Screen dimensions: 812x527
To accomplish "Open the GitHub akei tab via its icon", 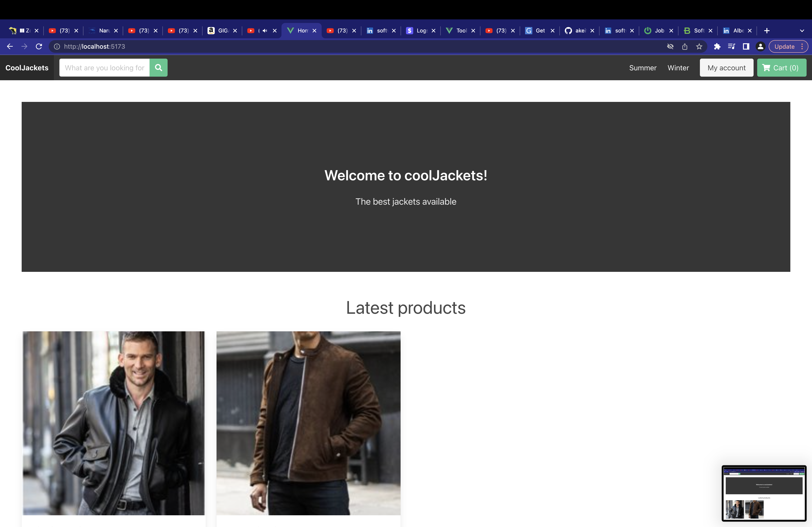I will 568,31.
